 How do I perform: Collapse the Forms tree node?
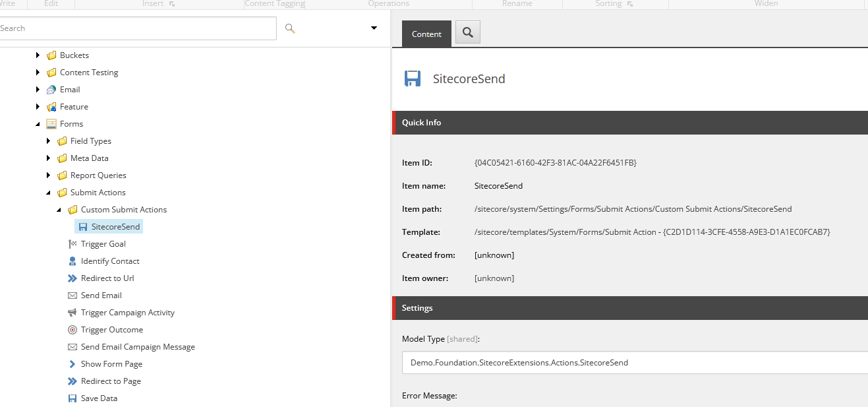tap(38, 124)
